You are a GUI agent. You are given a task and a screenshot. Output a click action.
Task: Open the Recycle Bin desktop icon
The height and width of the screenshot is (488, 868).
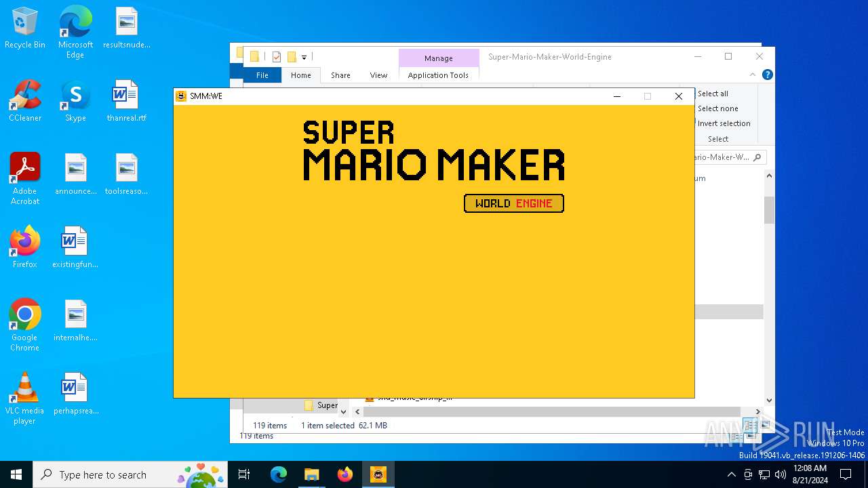[x=25, y=28]
